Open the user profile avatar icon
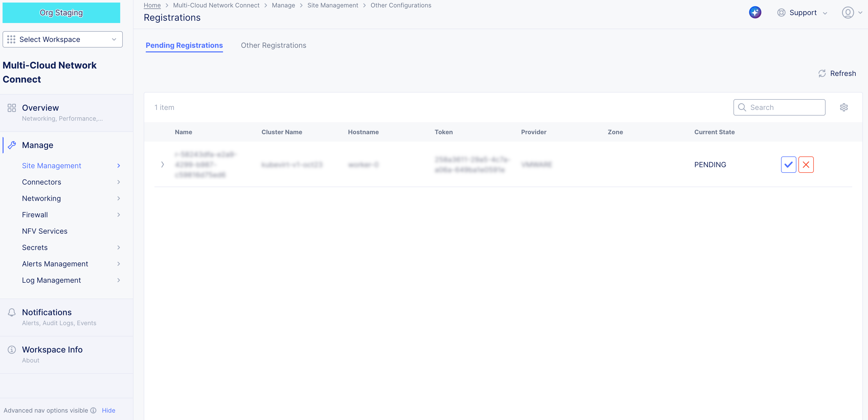Image resolution: width=868 pixels, height=420 pixels. (848, 13)
